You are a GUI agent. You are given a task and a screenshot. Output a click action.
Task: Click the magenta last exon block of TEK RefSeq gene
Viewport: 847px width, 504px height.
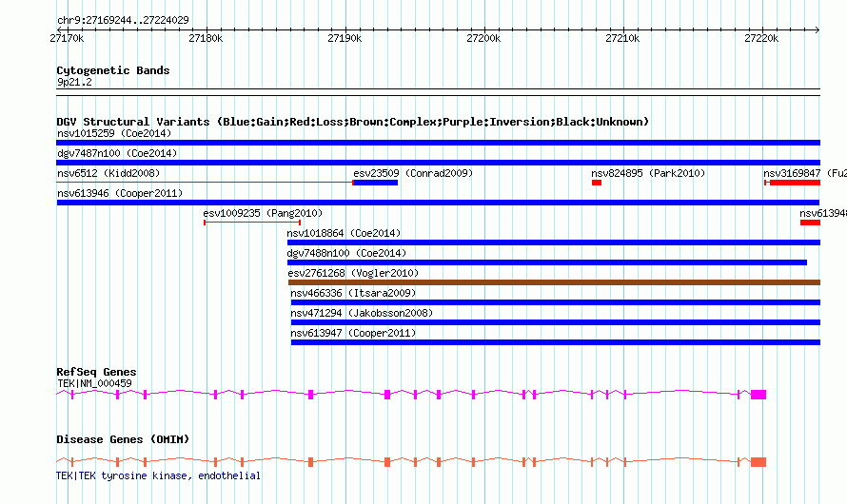tap(758, 395)
